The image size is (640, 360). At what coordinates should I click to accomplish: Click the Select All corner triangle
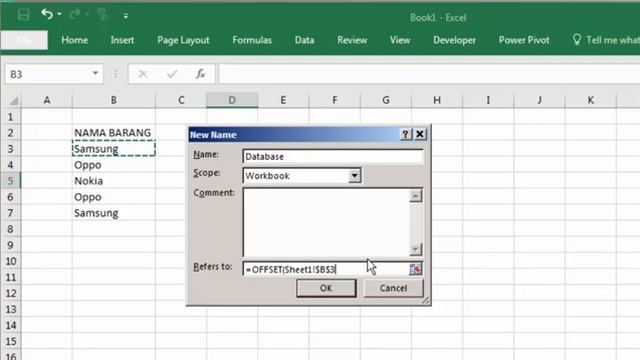coord(13,100)
